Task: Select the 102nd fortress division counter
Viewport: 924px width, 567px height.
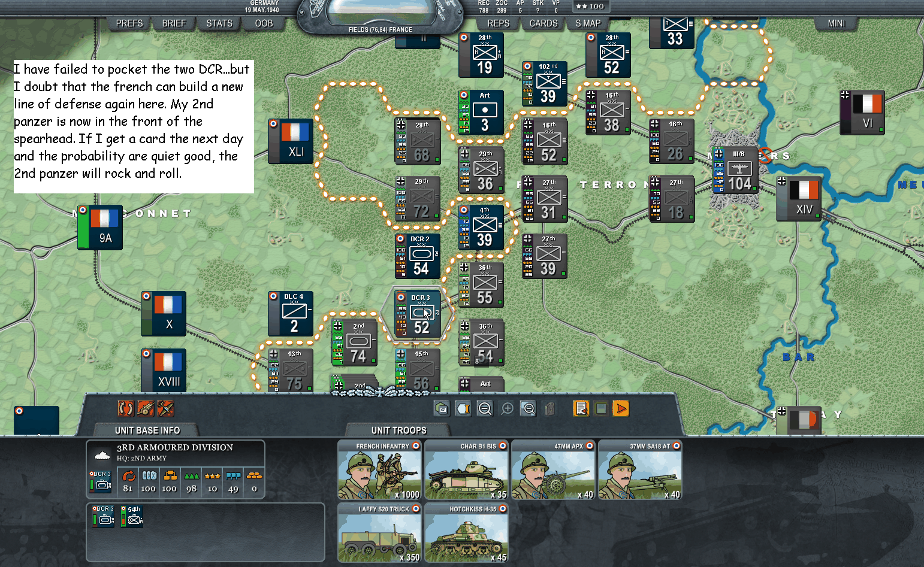Action: point(545,83)
